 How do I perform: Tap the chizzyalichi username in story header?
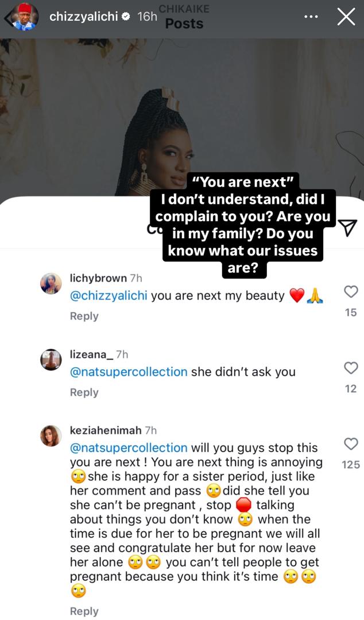tap(83, 17)
